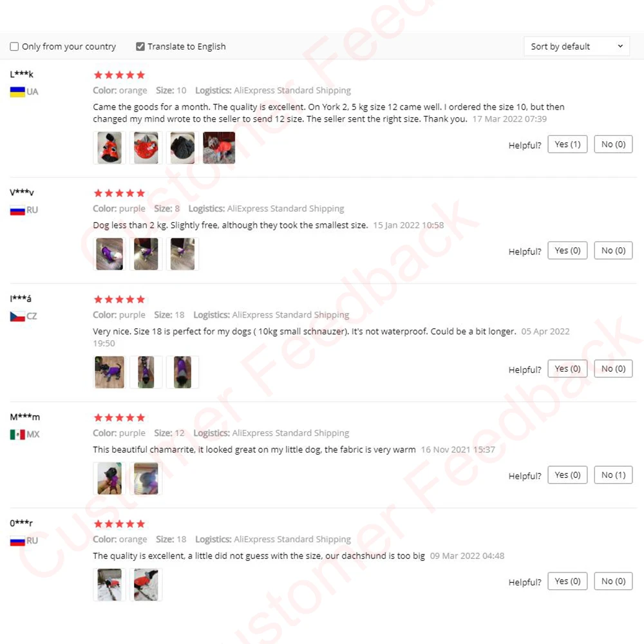Click the Czech flag icon next to CZ
This screenshot has width=644, height=644.
pyautogui.click(x=17, y=316)
